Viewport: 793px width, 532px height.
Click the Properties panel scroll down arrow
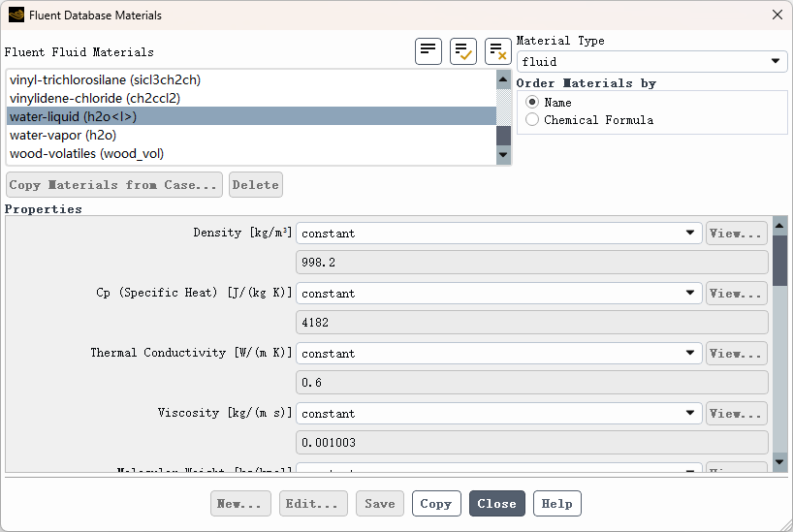(779, 461)
